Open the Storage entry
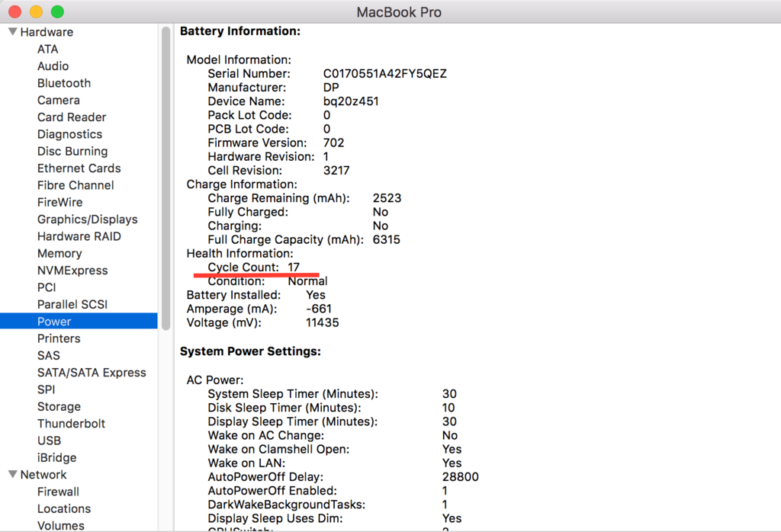This screenshot has width=781, height=532. click(x=59, y=406)
